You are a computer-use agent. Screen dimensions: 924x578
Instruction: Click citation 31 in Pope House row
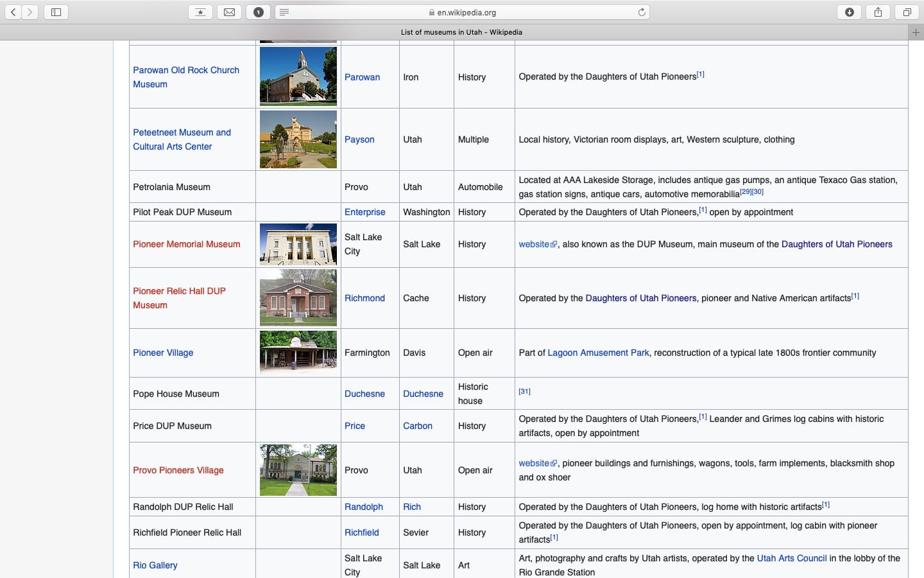tap(524, 391)
